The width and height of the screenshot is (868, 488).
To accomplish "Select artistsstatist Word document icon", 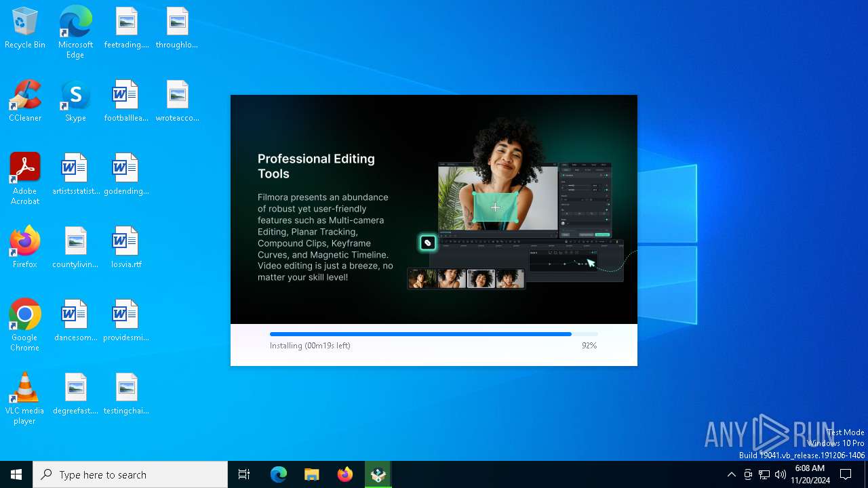I will [75, 175].
